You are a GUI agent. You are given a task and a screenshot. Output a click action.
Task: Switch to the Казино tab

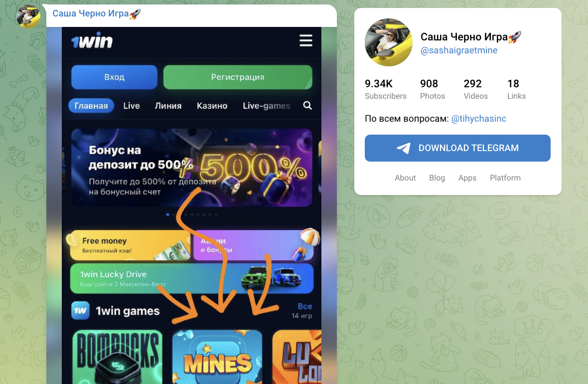[x=212, y=106]
